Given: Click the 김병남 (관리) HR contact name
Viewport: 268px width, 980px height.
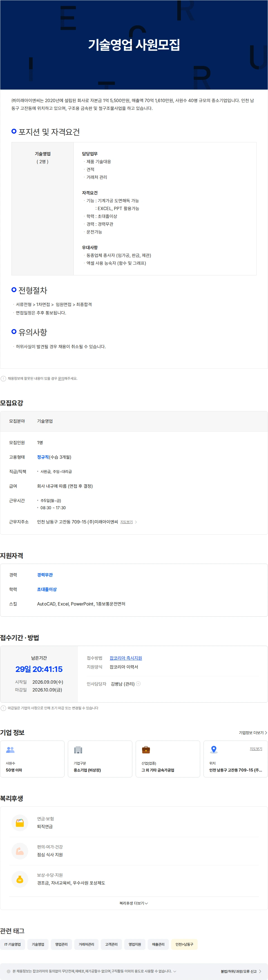Looking at the screenshot, I should pyautogui.click(x=123, y=684).
